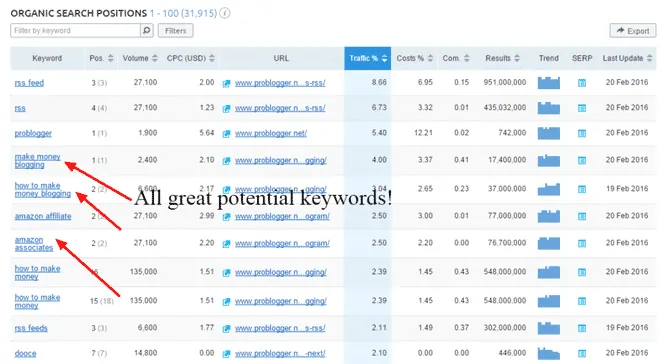Open the dooce keyword link
Screen dimensions: 660x364
tap(25, 353)
